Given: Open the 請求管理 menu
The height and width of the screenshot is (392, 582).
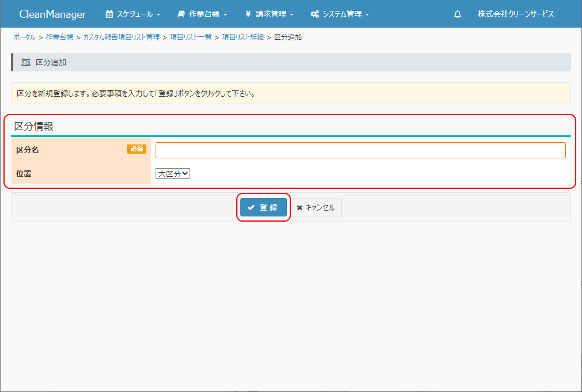Looking at the screenshot, I should point(269,14).
